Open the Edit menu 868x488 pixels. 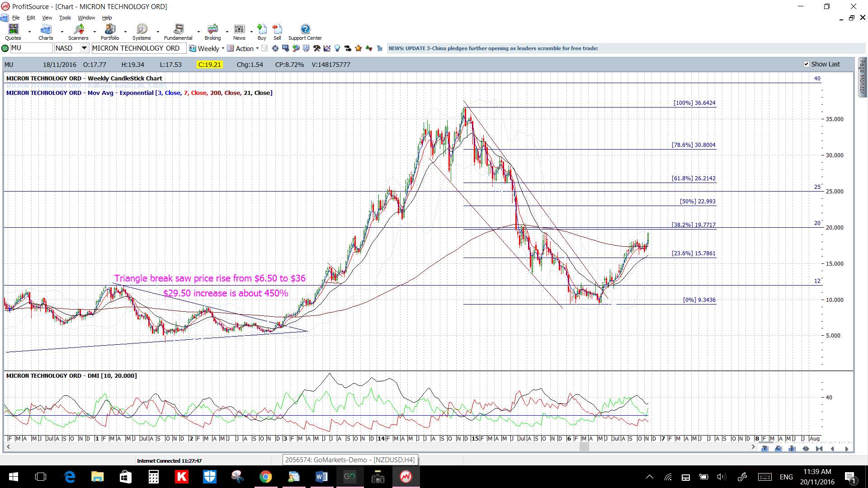click(31, 18)
